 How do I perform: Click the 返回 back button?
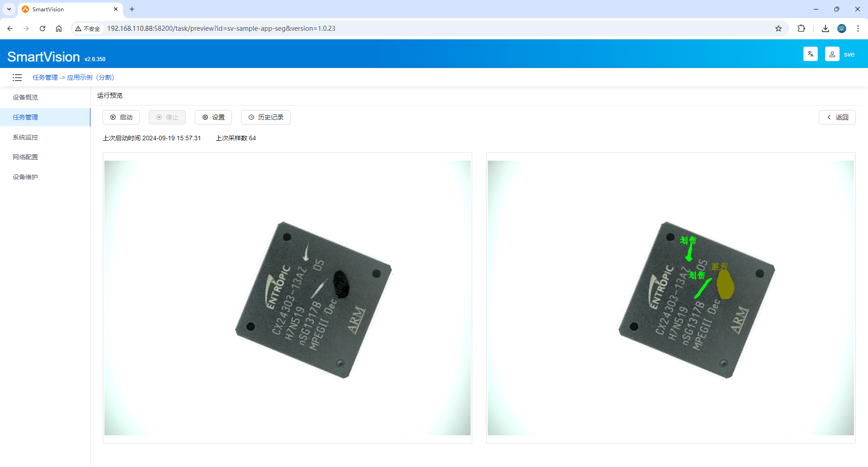837,117
